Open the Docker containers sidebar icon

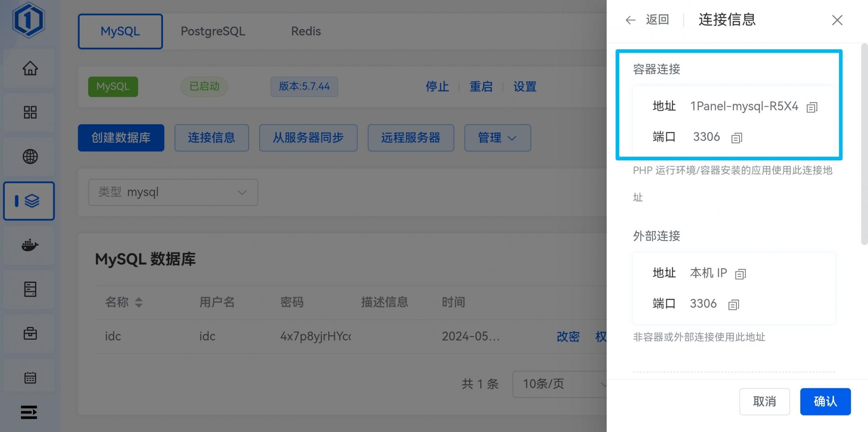[30, 245]
